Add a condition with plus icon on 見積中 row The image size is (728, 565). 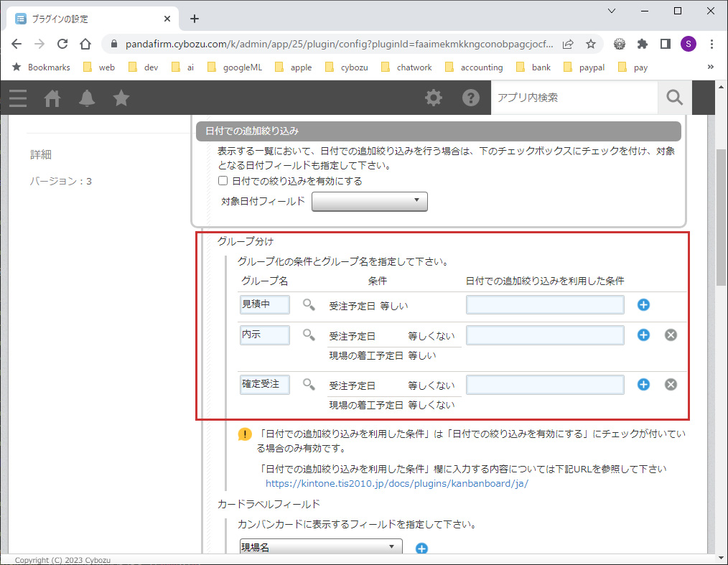coord(643,304)
